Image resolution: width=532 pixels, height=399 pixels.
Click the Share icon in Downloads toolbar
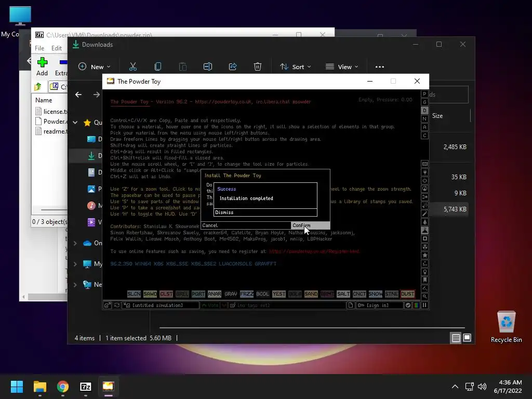(233, 66)
